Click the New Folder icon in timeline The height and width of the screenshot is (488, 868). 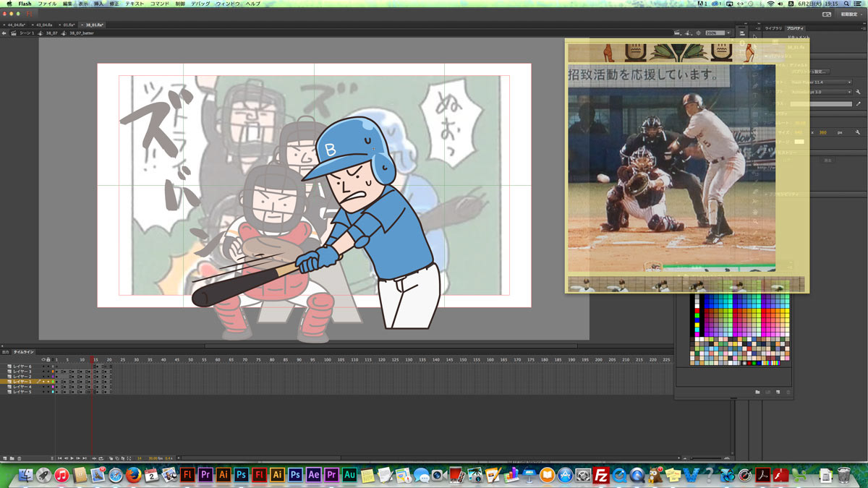[12, 458]
